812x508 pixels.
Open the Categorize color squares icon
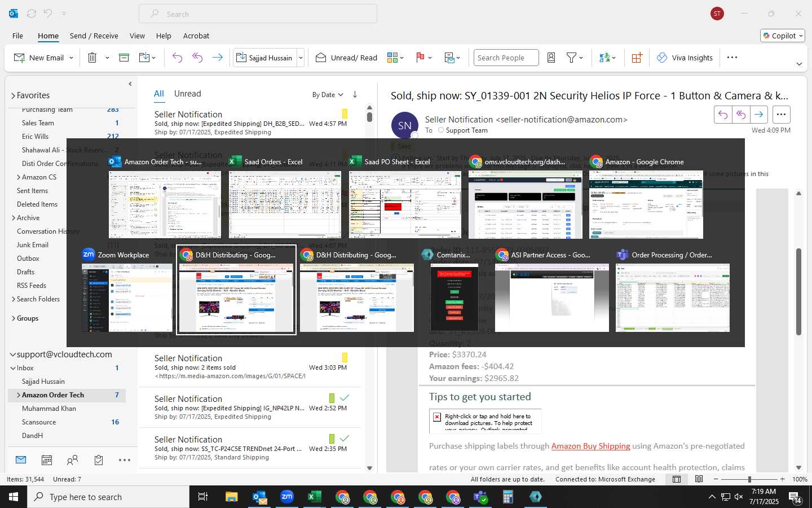coord(392,58)
